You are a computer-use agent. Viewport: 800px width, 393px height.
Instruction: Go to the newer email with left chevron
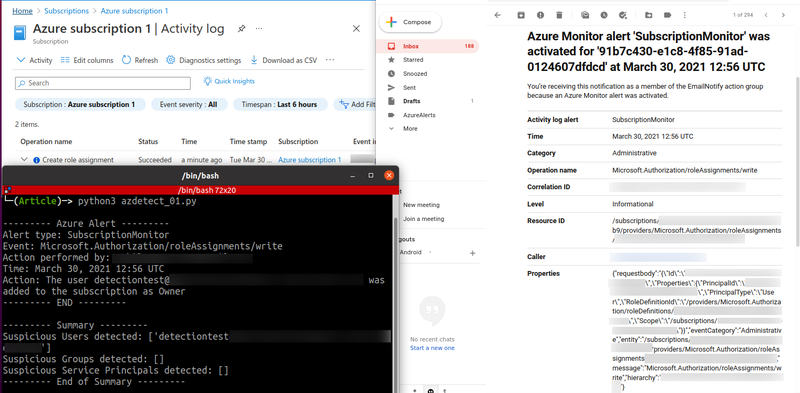(x=766, y=15)
